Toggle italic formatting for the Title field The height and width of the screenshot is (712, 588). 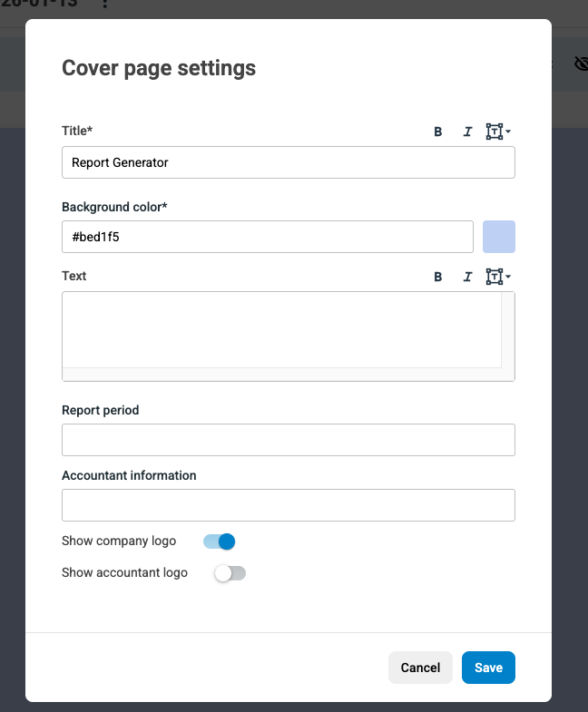coord(467,132)
